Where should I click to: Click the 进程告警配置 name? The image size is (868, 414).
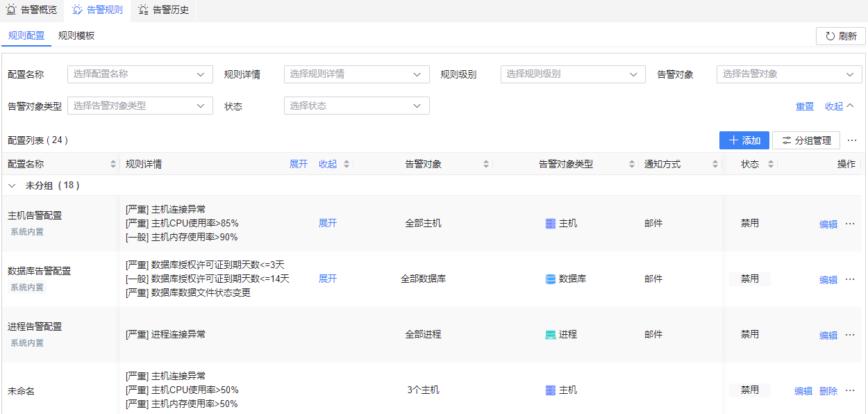[35, 327]
